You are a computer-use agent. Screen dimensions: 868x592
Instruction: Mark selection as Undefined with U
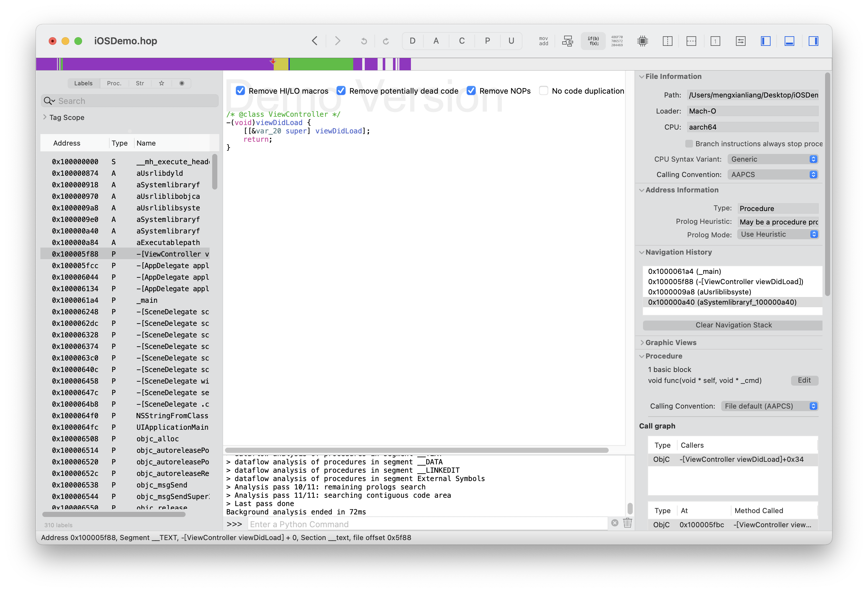click(511, 41)
